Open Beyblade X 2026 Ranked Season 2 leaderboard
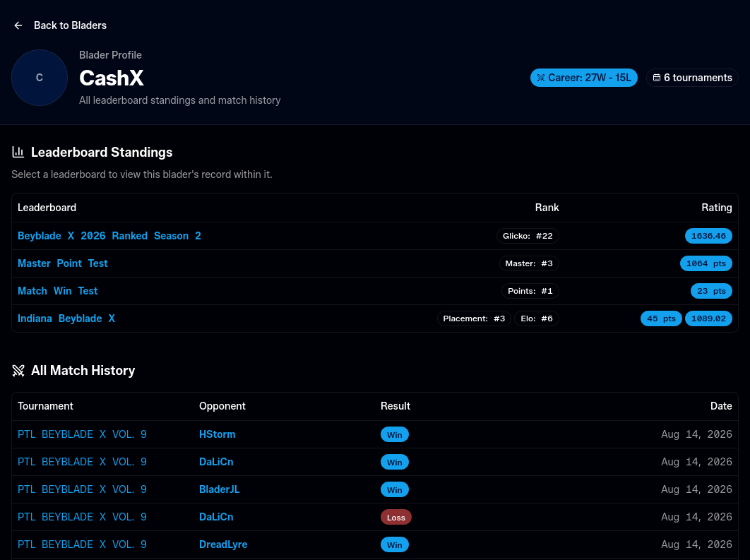 [x=109, y=236]
